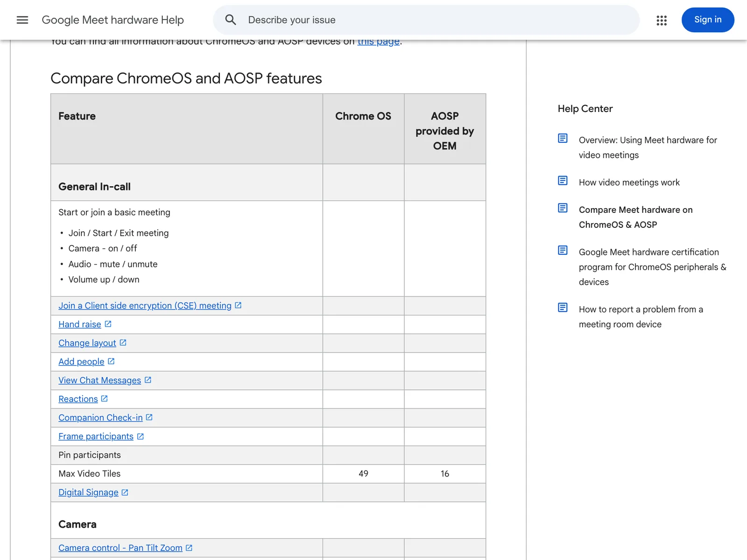Screen dimensions: 747x560
Task: Click article icon beside Overview: Using Meet hardware
Action: (563, 138)
